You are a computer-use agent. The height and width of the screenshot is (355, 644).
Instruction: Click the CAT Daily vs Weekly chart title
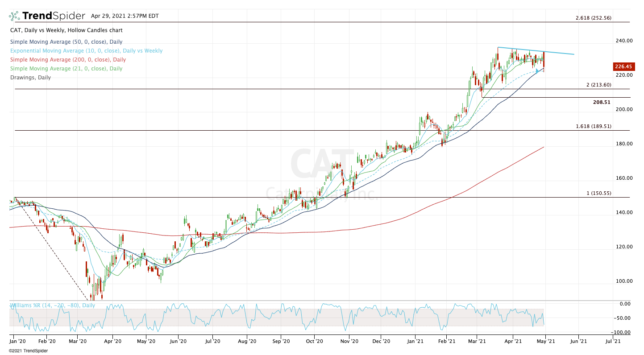point(66,30)
